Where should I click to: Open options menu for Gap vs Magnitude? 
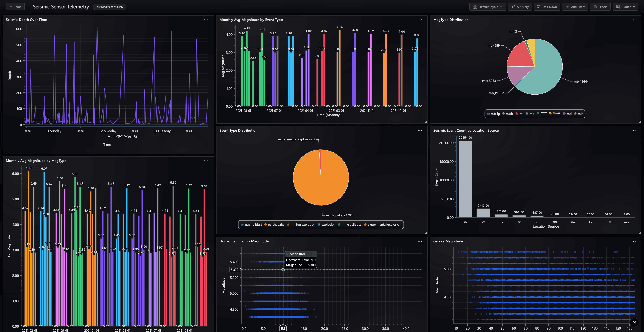click(634, 241)
